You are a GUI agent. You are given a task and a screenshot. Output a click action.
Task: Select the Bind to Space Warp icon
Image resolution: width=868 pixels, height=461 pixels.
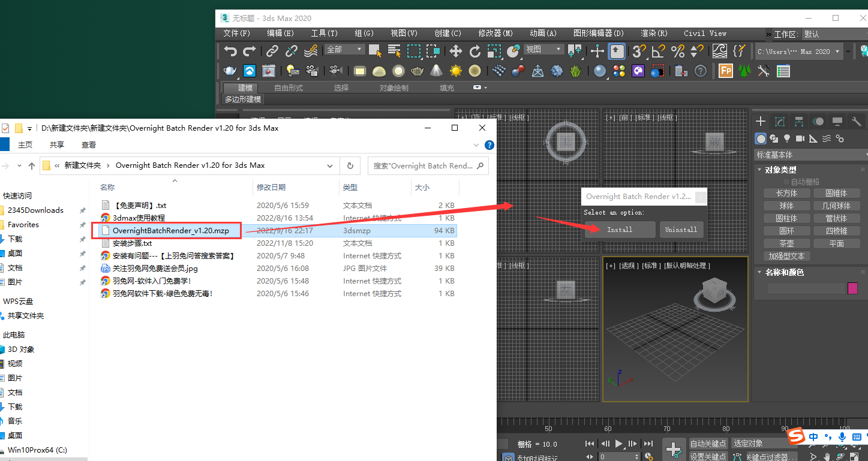(311, 51)
